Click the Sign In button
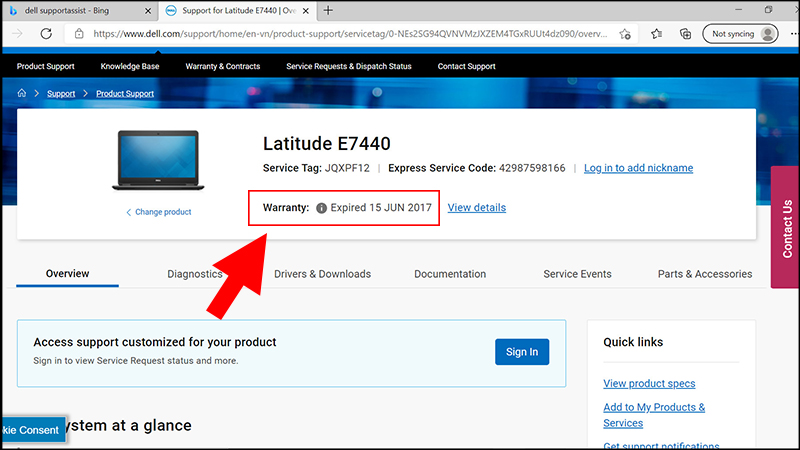The height and width of the screenshot is (450, 800). (521, 352)
